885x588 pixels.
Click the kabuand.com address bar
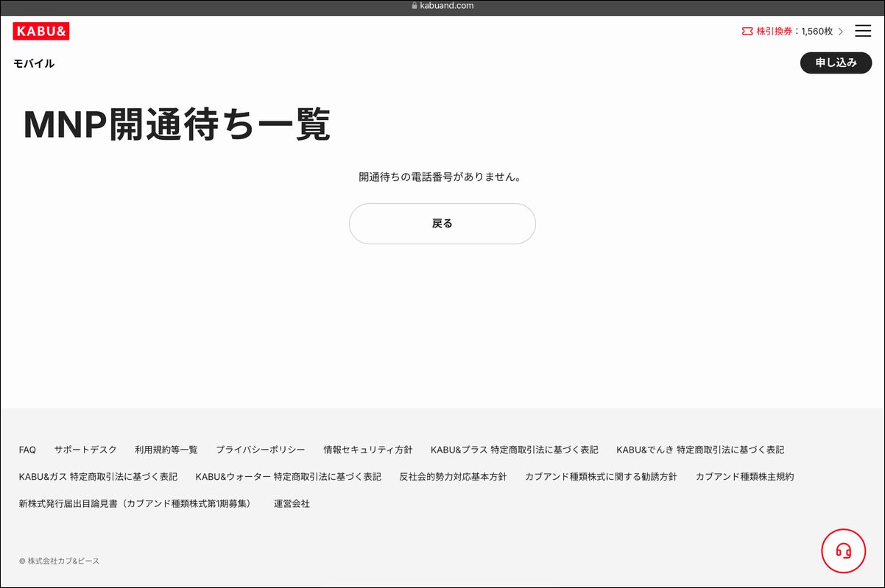442,6
